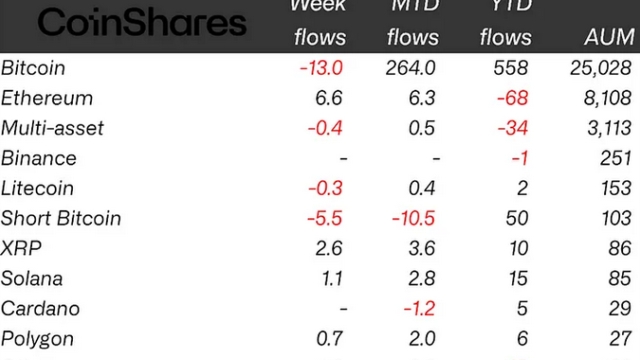Click the Solana row label
Screen dimensions: 640x360
click(32, 278)
